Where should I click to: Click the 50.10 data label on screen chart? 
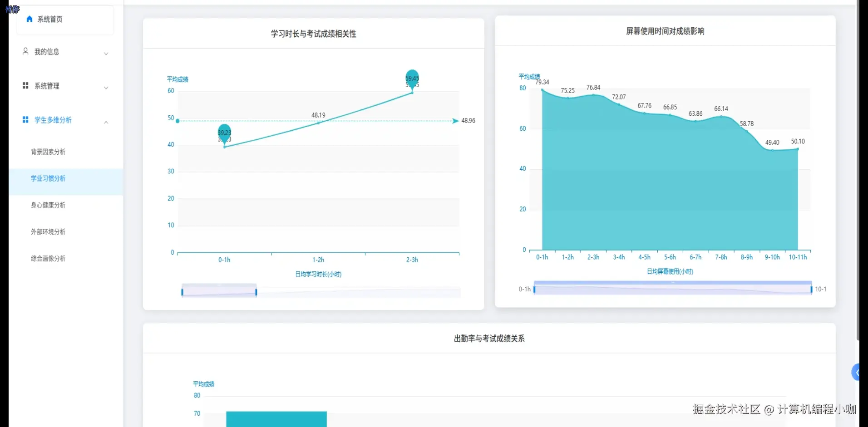(x=798, y=142)
